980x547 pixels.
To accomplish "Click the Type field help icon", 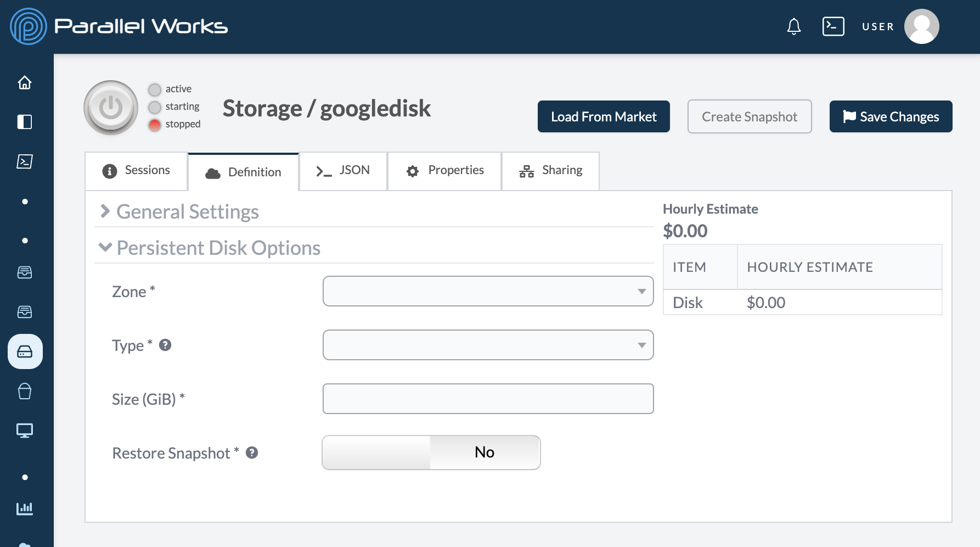I will coord(165,345).
